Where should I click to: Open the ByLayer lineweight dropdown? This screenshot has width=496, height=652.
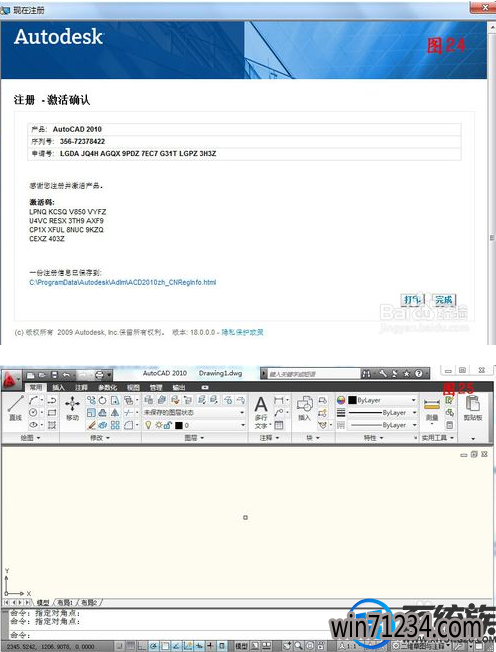coord(382,412)
